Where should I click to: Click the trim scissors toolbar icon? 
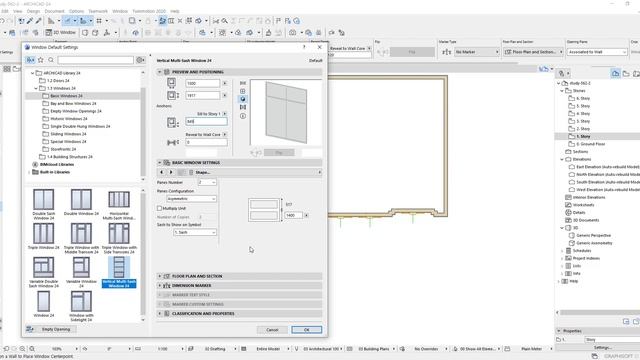click(216, 21)
